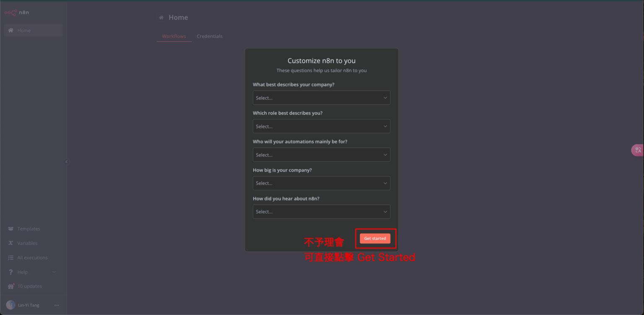Click the Home icon in sidebar
The width and height of the screenshot is (644, 315).
[11, 31]
